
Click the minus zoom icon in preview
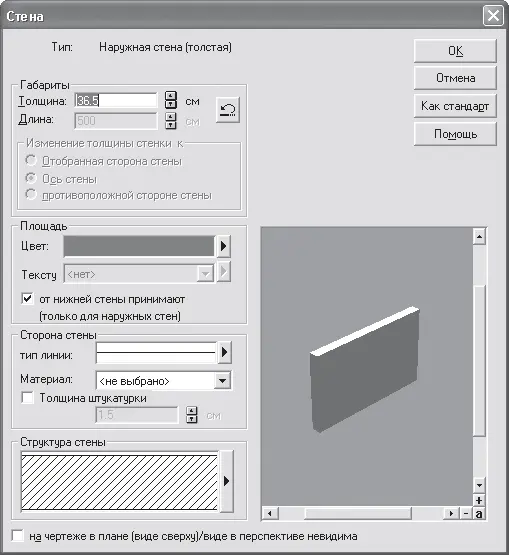tap(466, 513)
